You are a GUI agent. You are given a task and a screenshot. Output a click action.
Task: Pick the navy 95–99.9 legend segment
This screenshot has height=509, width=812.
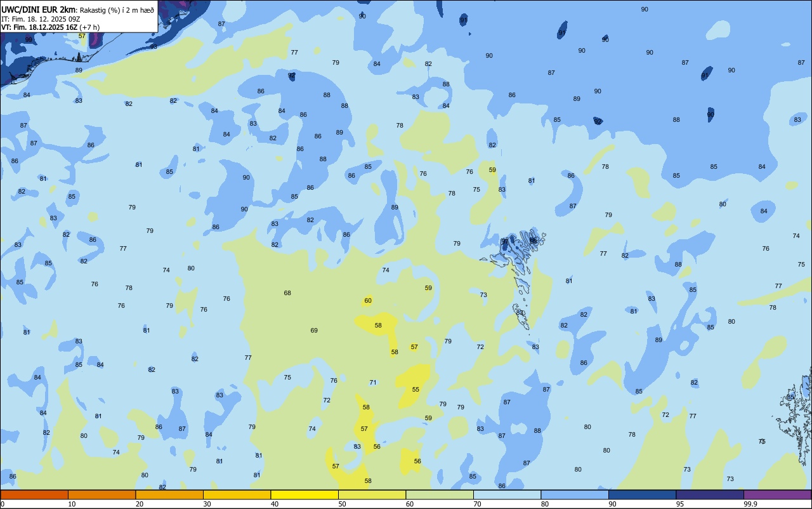tap(710, 494)
